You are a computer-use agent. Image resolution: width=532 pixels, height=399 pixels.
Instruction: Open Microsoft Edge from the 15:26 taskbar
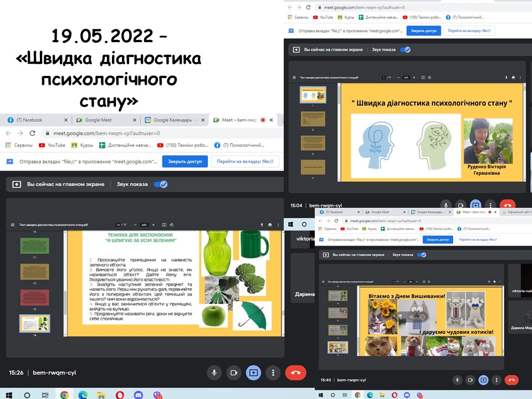click(83, 395)
